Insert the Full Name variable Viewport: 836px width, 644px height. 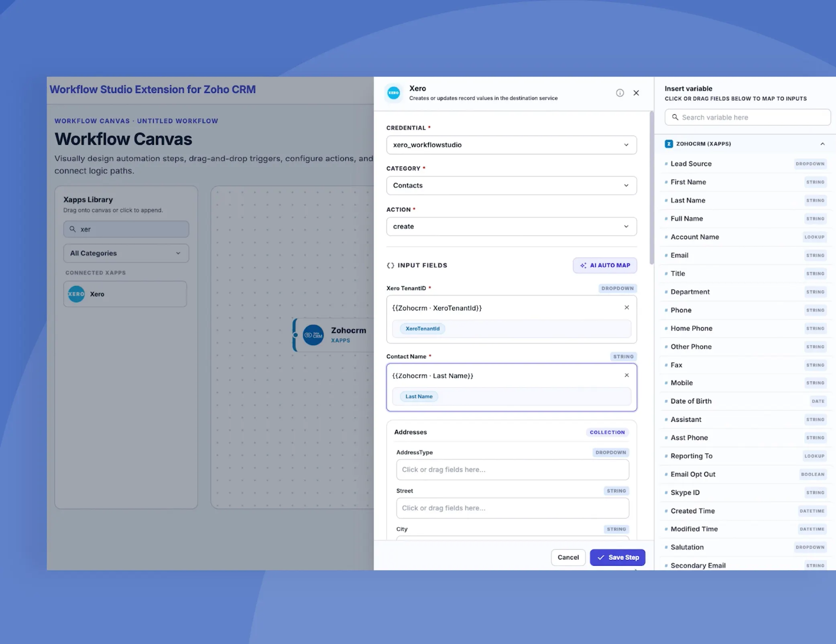click(745, 219)
